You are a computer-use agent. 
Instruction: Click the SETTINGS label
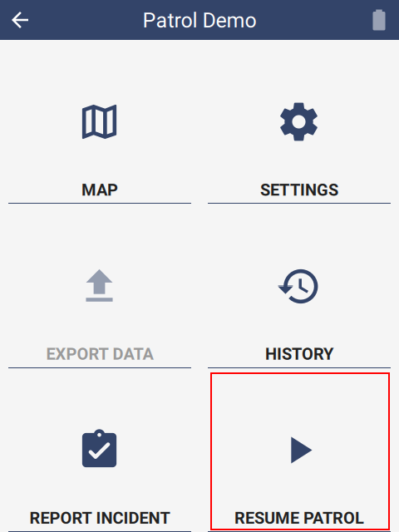click(299, 190)
